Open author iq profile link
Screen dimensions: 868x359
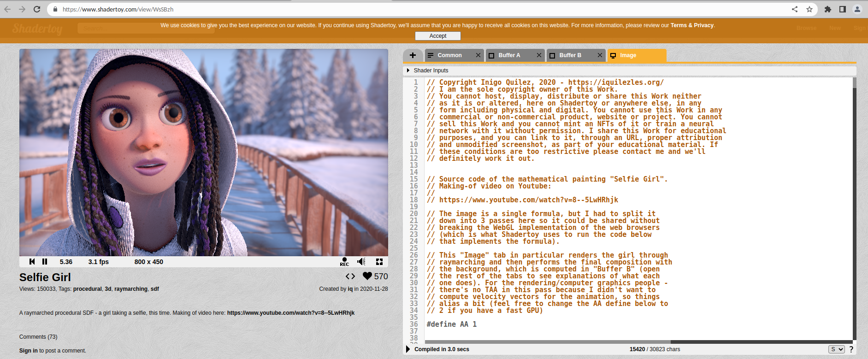350,289
